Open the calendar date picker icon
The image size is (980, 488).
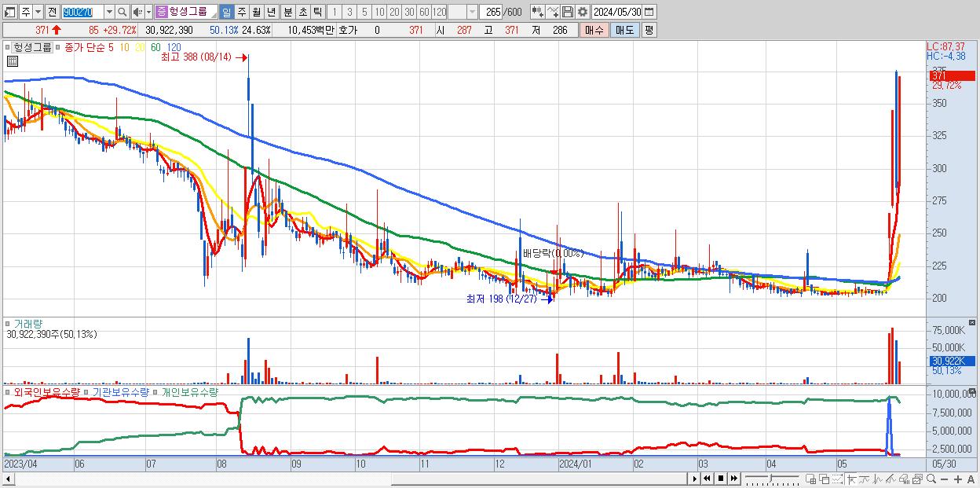coord(649,12)
